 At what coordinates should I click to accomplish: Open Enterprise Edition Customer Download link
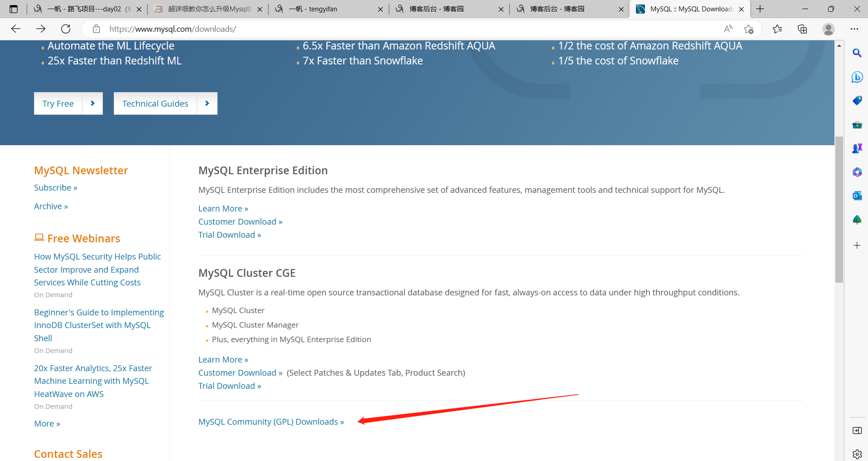(x=240, y=222)
